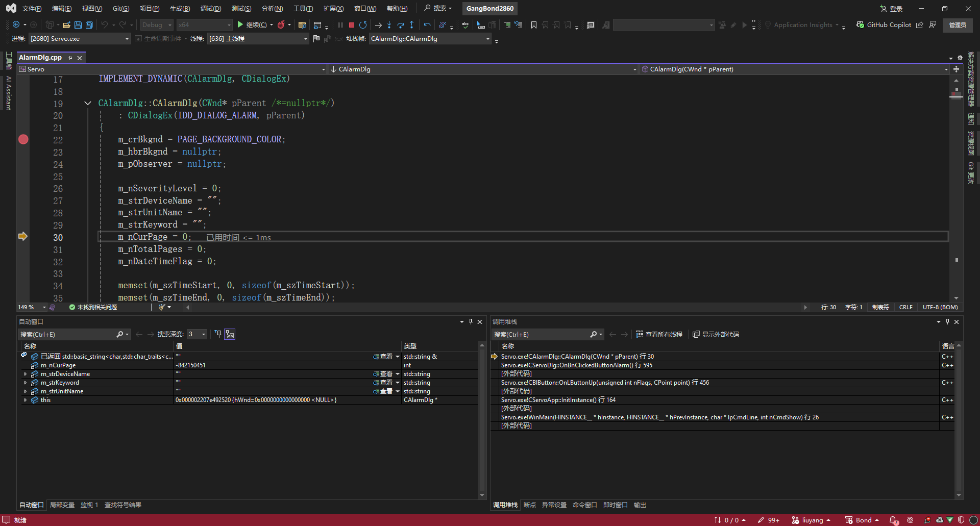Collapse the CAlarmDlg constructor code block
Screen dimensions: 980x526
pos(88,103)
